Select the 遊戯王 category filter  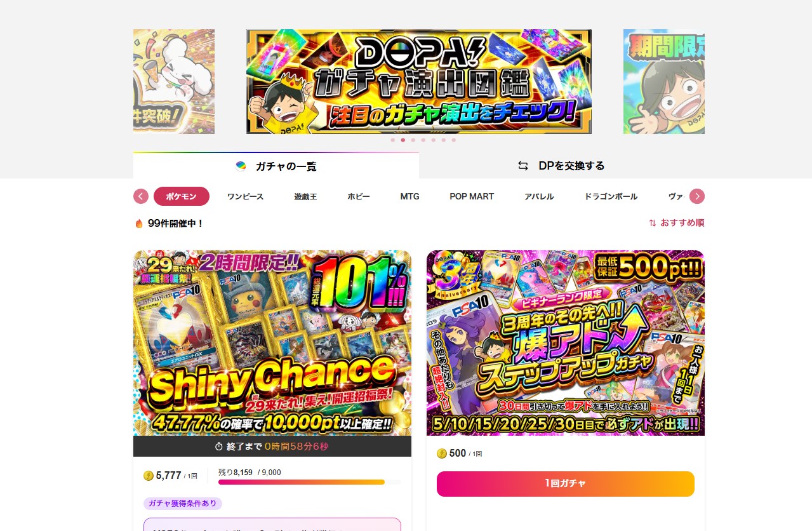coord(305,196)
